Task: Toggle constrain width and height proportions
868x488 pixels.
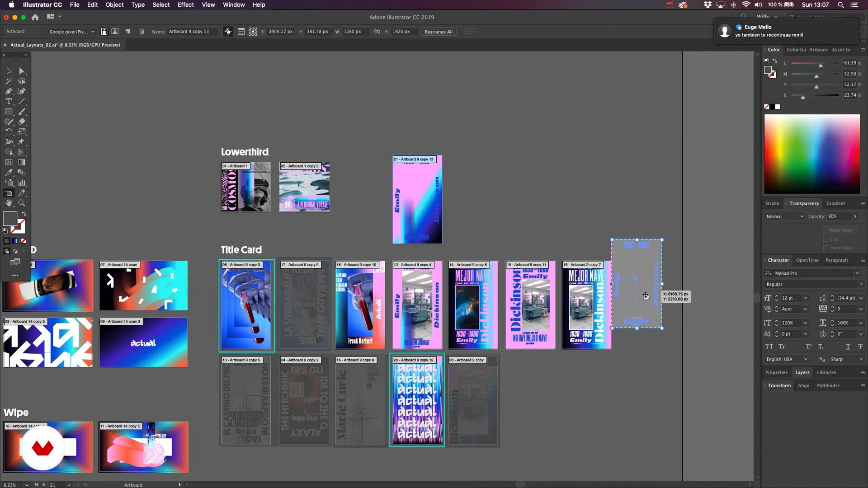Action: (x=377, y=32)
